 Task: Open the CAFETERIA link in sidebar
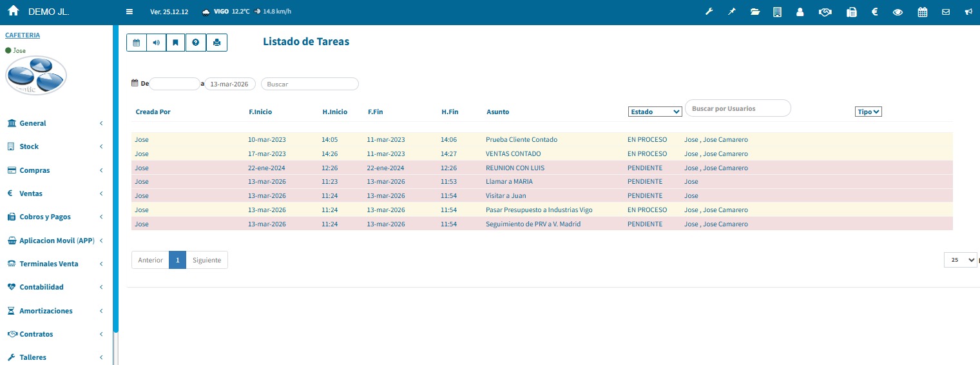coord(23,35)
